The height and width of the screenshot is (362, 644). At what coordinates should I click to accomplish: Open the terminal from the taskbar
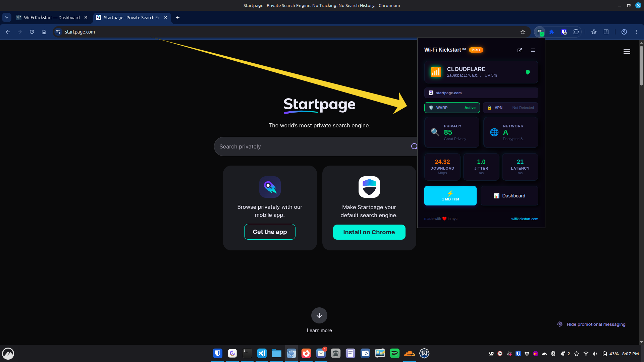(247, 353)
